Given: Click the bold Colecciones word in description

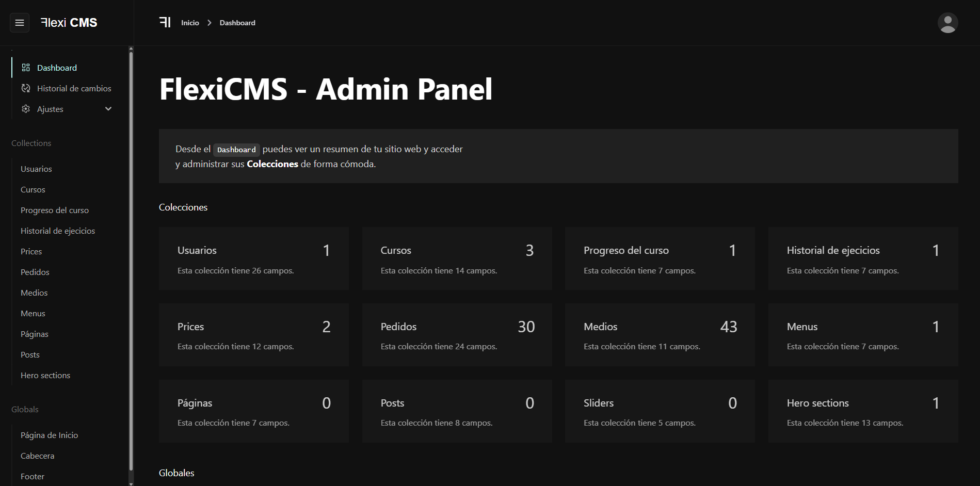Looking at the screenshot, I should [x=272, y=164].
